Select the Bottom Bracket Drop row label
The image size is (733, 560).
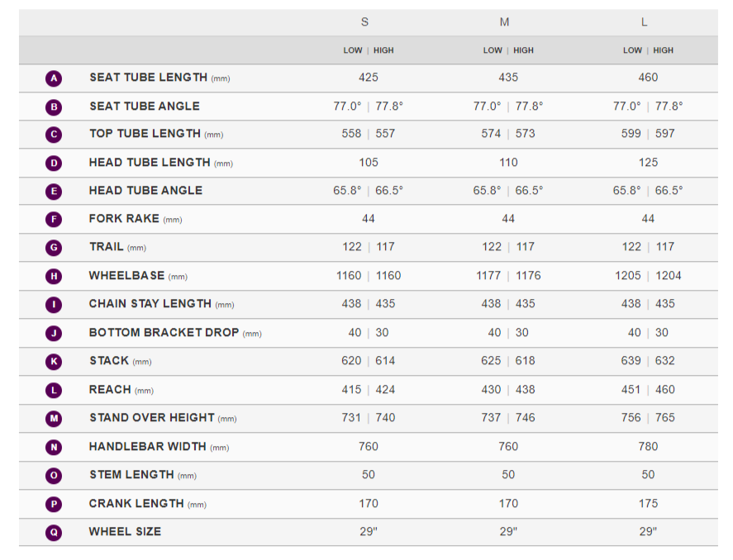pyautogui.click(x=164, y=333)
